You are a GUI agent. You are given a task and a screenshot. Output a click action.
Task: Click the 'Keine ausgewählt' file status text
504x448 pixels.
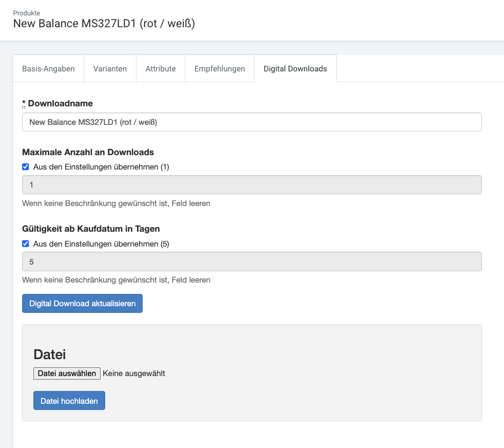point(134,374)
